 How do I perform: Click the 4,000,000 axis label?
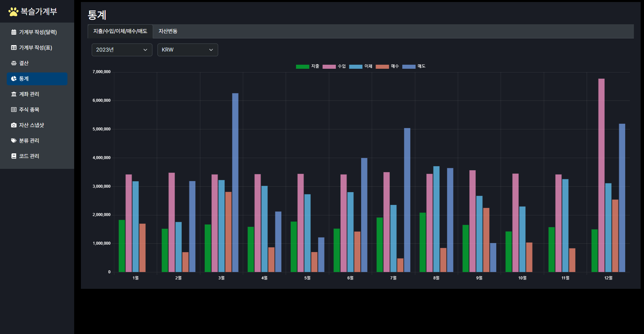click(101, 158)
